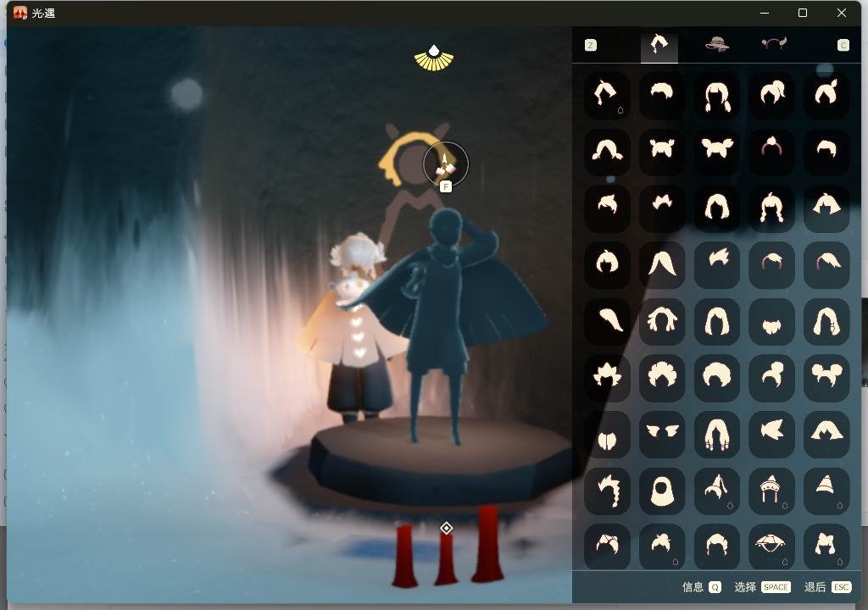Choose top-knot bow hairstyle in row one, last column

(826, 95)
